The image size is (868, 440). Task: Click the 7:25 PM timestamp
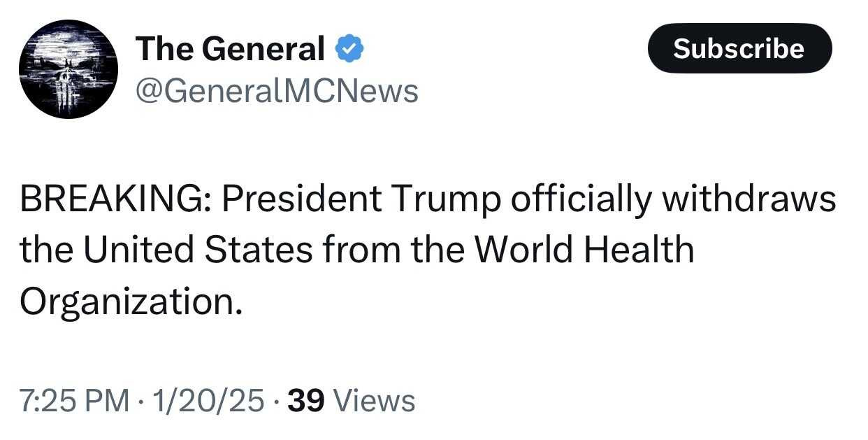point(75,401)
